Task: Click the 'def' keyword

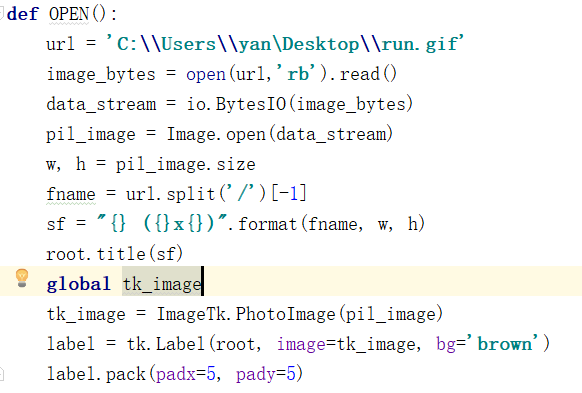Action: coord(22,14)
